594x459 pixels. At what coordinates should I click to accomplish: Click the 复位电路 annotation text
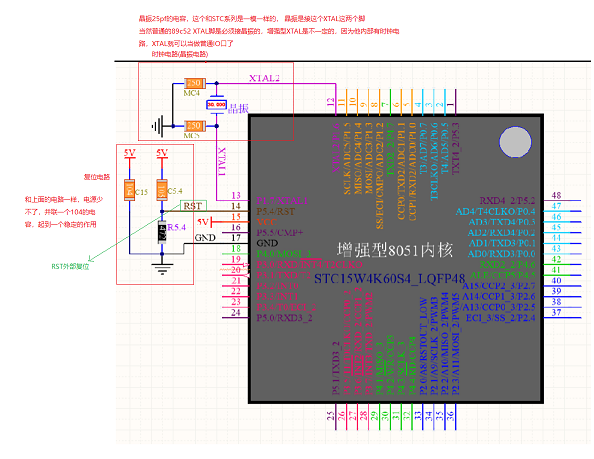(97, 177)
